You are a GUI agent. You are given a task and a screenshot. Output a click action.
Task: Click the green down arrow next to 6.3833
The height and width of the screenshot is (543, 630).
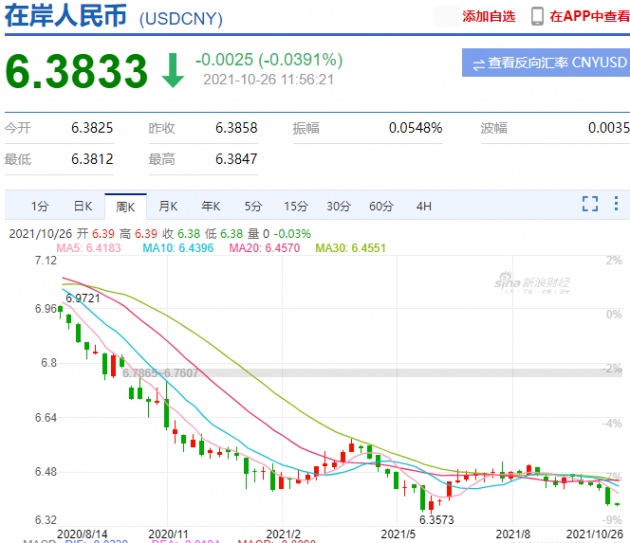(173, 70)
